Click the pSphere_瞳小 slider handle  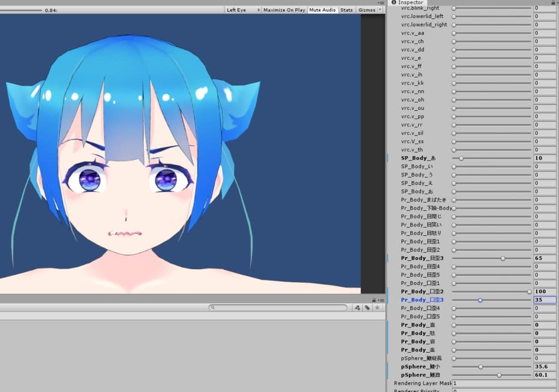pos(480,367)
